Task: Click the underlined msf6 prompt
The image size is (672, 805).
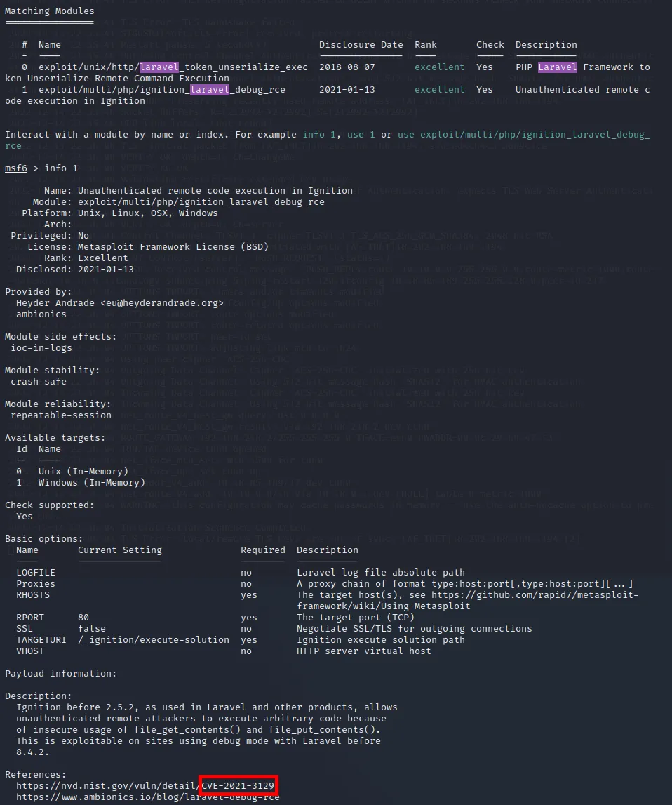Action: point(16,168)
